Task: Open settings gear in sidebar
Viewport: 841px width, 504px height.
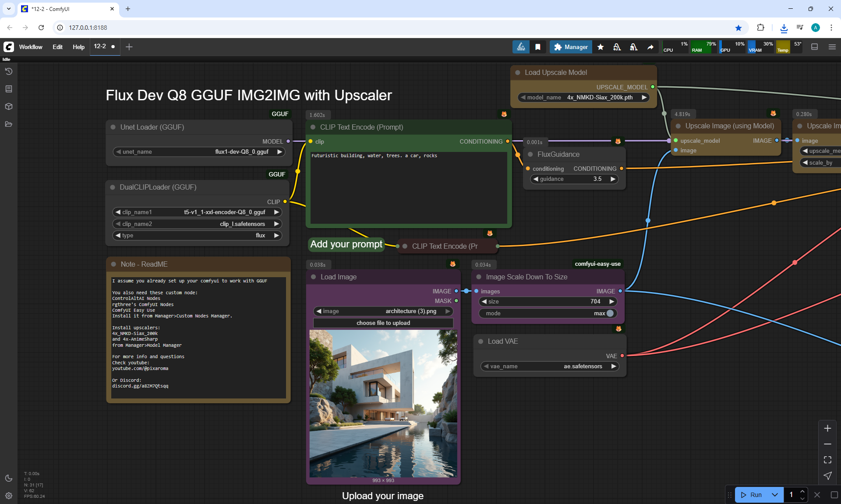Action: (x=8, y=496)
